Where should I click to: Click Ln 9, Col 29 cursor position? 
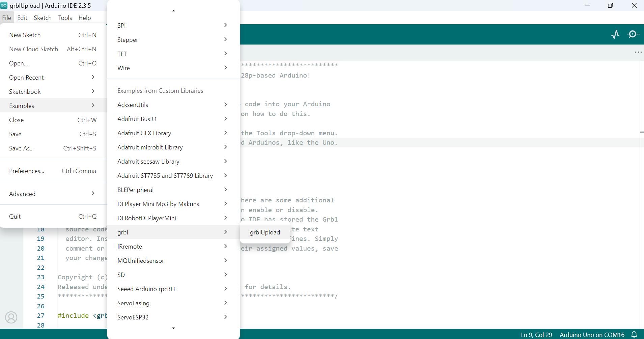[x=536, y=335]
